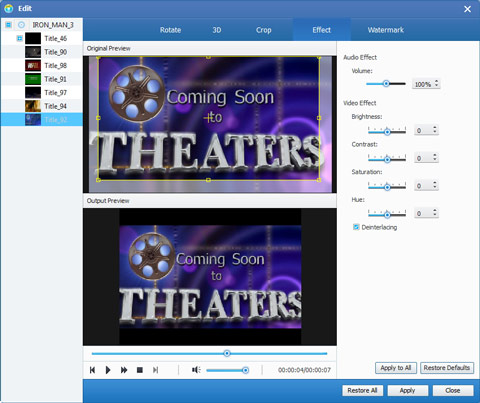Toggle the IRON_MAN_3 root checkbox
The image size is (480, 403).
8,25
